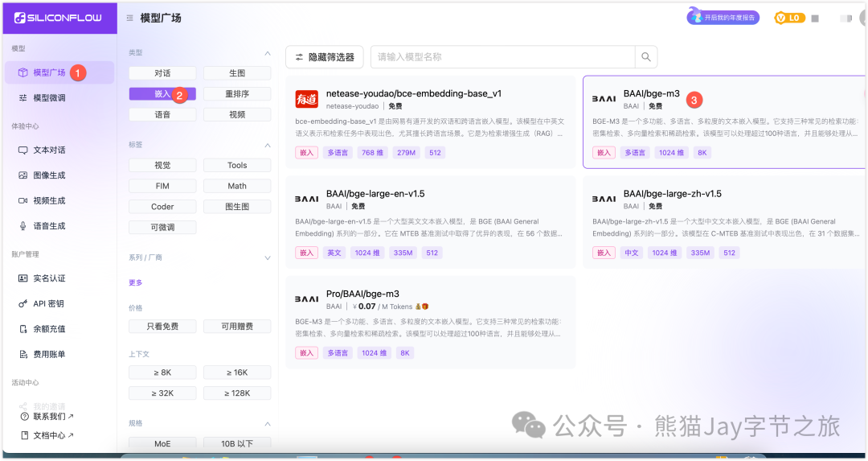Expand the 系列 / 厂商 section

click(x=268, y=258)
